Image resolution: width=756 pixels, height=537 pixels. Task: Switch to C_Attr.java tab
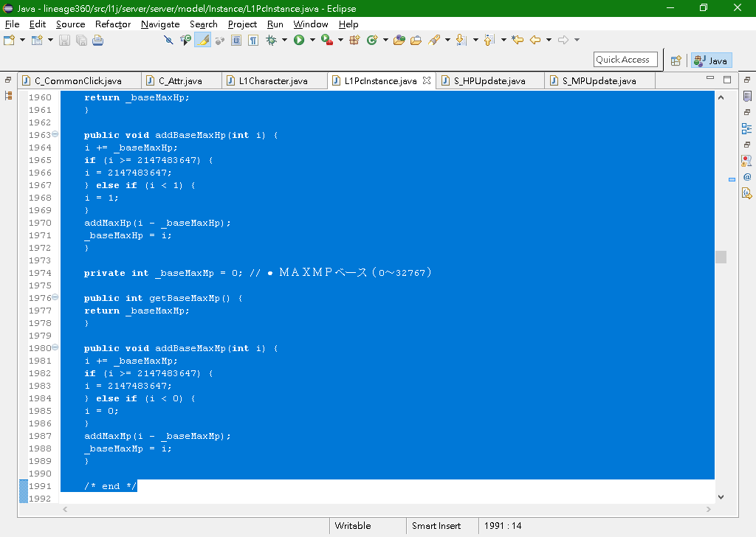(180, 81)
